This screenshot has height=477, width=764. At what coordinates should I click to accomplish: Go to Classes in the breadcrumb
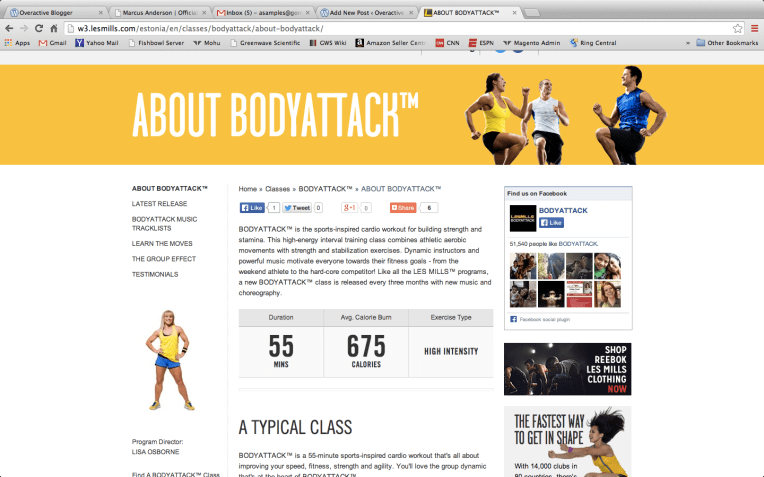coord(277,189)
